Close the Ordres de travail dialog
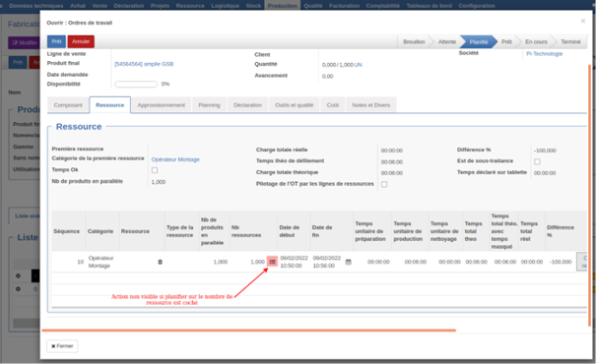596x364 pixels. point(582,22)
